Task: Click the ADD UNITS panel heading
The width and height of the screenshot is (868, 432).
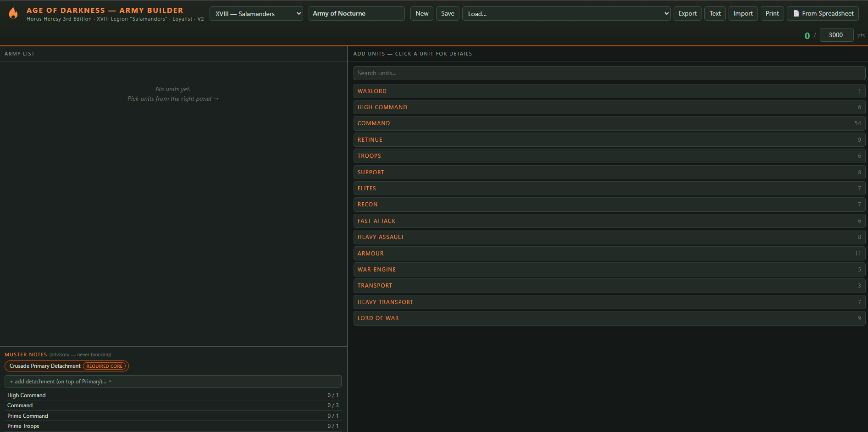Action: coord(413,54)
